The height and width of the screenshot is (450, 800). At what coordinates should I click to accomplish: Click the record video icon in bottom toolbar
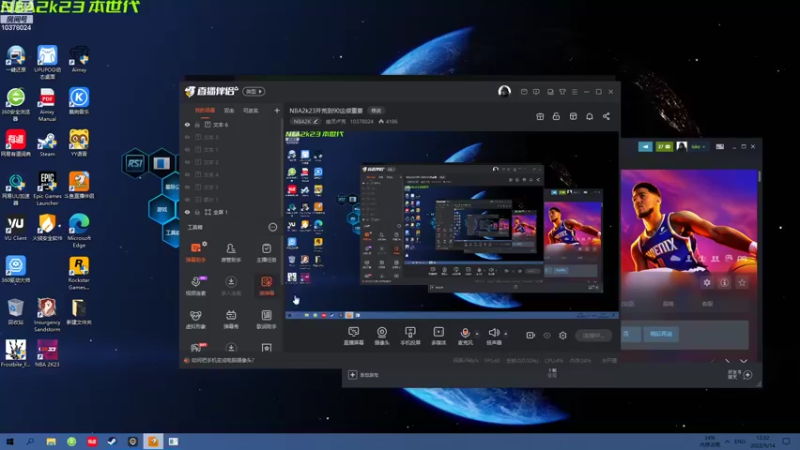pos(531,335)
